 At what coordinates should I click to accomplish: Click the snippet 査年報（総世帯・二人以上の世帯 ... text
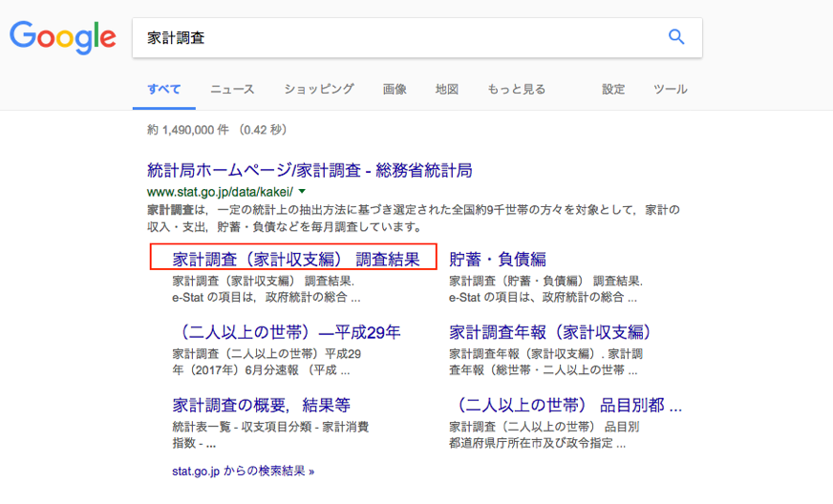543,370
